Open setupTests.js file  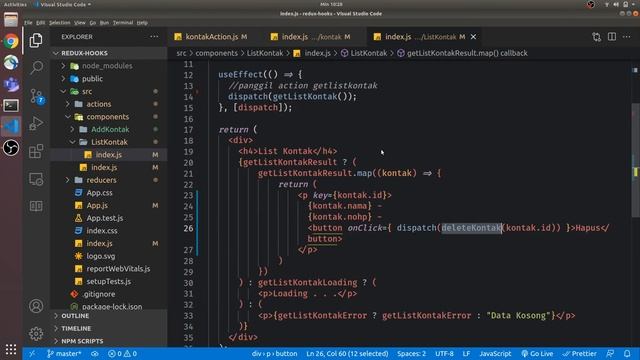coord(109,281)
